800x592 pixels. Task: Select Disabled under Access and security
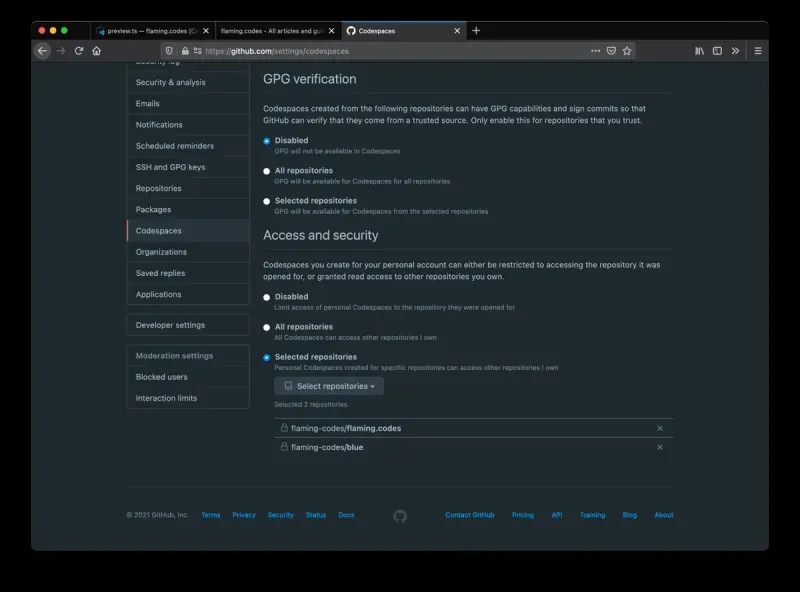(x=266, y=297)
